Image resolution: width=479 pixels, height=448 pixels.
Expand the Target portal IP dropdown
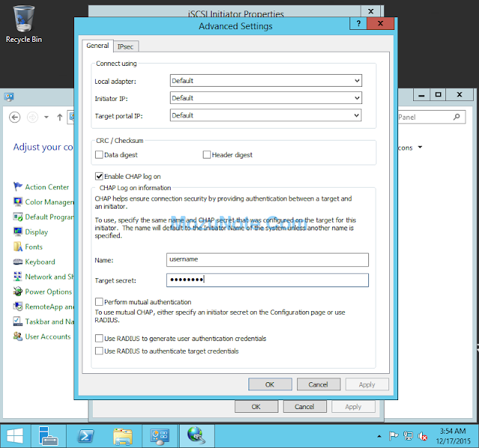(x=356, y=115)
